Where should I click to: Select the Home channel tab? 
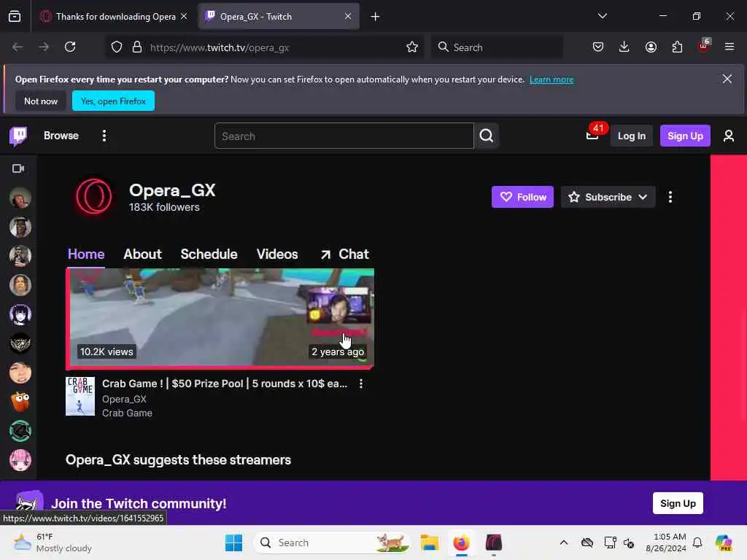[x=86, y=254]
